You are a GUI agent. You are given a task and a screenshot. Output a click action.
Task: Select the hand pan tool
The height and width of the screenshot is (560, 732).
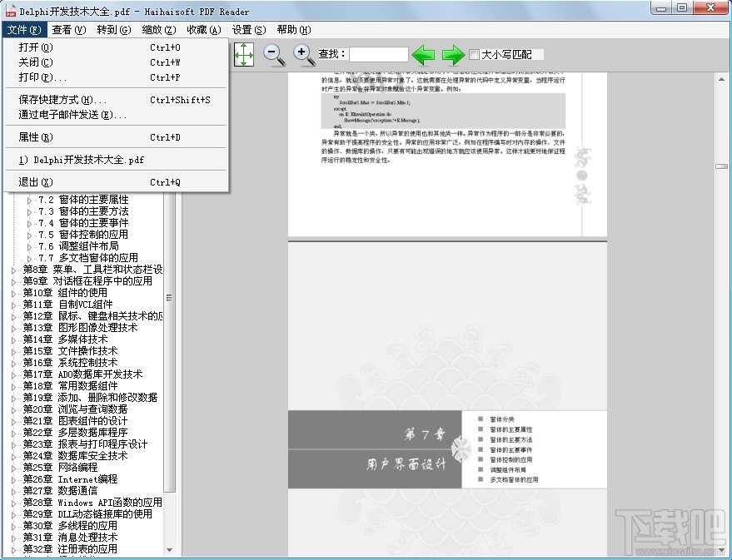tap(244, 54)
